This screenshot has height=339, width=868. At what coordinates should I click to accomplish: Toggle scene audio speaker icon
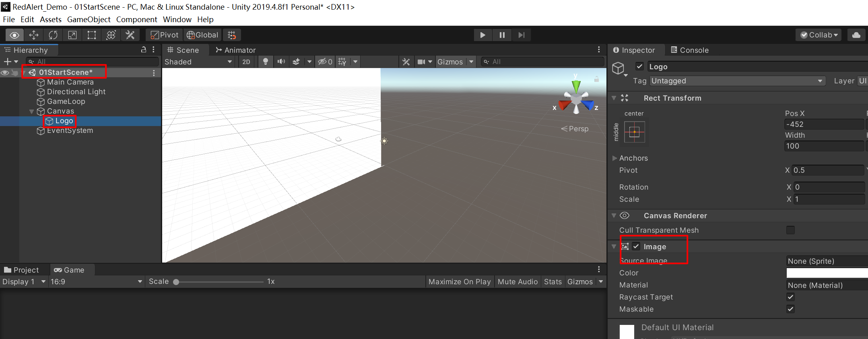click(281, 62)
